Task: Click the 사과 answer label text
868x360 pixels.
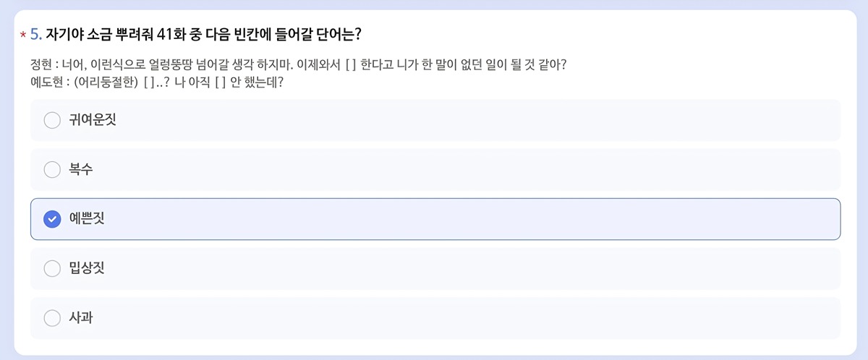Action: pos(81,317)
